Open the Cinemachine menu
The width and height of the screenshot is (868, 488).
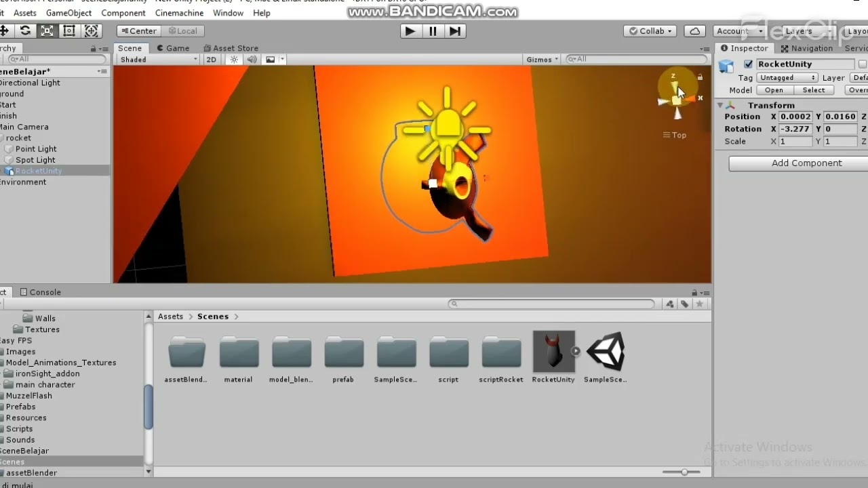pyautogui.click(x=179, y=13)
